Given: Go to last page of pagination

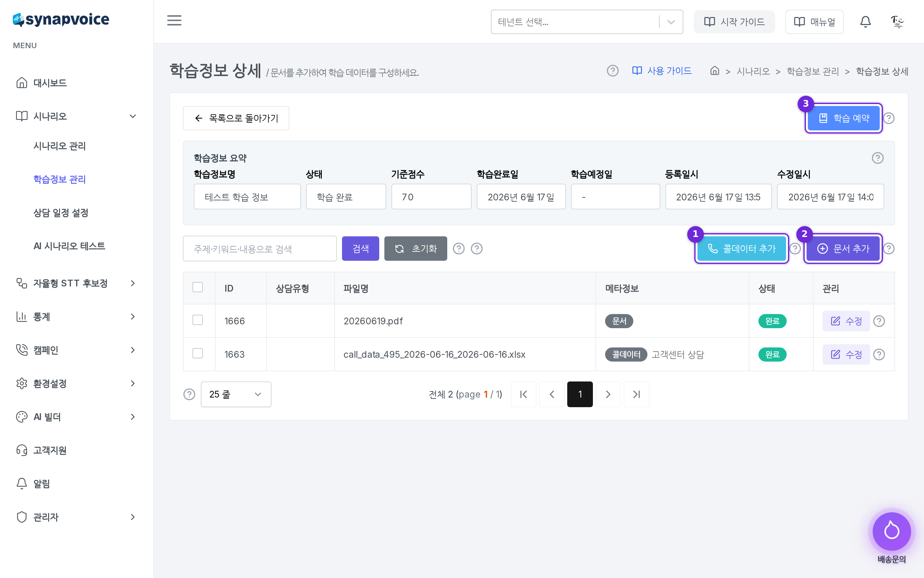Looking at the screenshot, I should pyautogui.click(x=637, y=394).
